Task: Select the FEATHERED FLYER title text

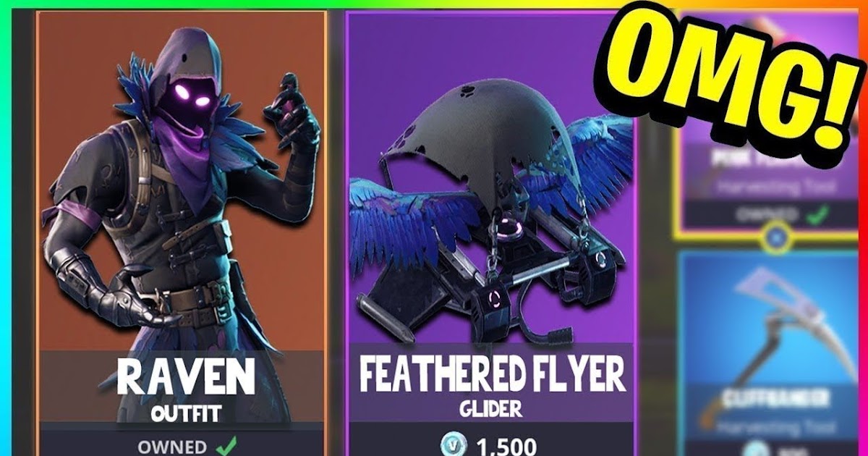Action: (492, 374)
